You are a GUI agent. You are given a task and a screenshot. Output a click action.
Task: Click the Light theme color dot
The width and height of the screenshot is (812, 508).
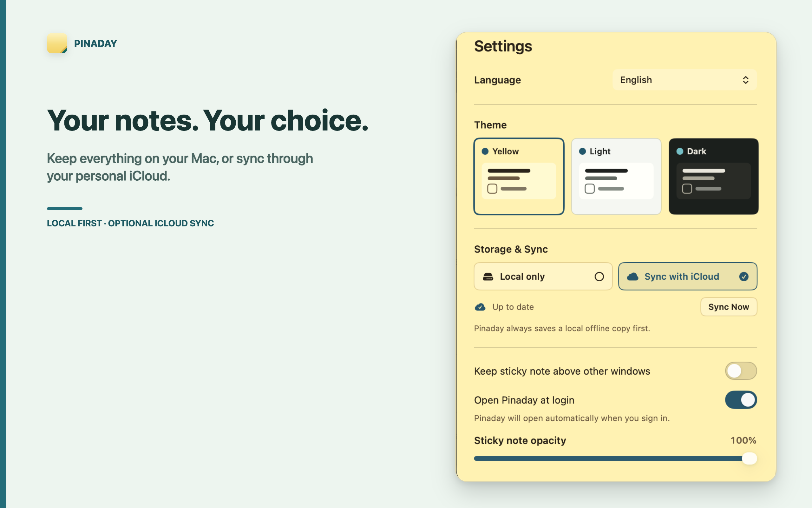(x=582, y=151)
